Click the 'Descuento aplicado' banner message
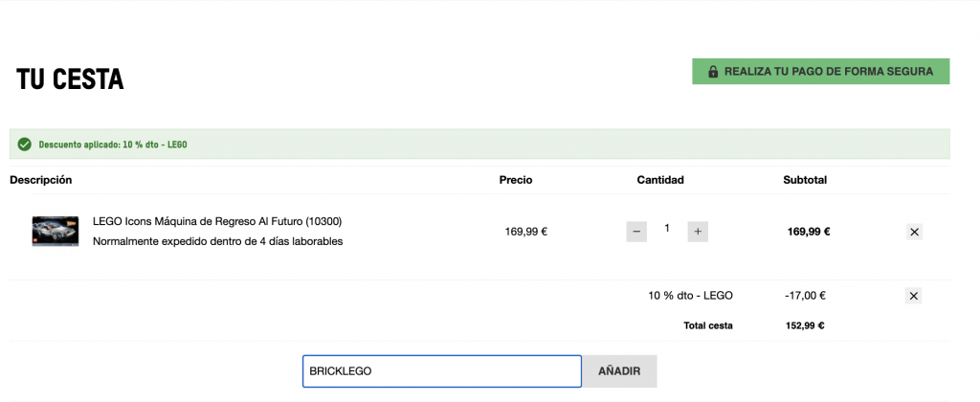Viewport: 980px width, 402px height. [113, 145]
